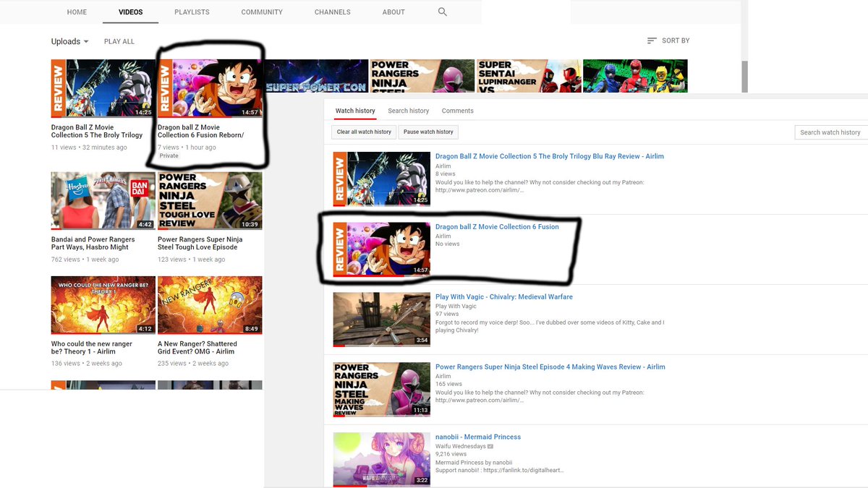Open Broly Trilogy upload thumbnail in channel grid

(103, 88)
